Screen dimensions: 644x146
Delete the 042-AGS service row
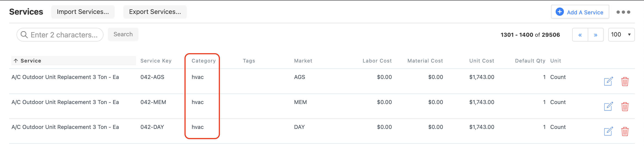(625, 81)
